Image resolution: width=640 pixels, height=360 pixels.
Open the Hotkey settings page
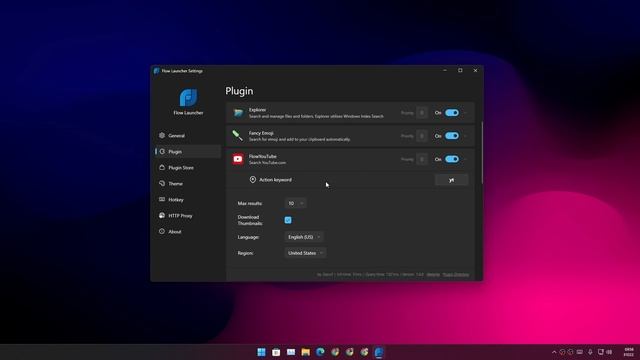[188, 200]
